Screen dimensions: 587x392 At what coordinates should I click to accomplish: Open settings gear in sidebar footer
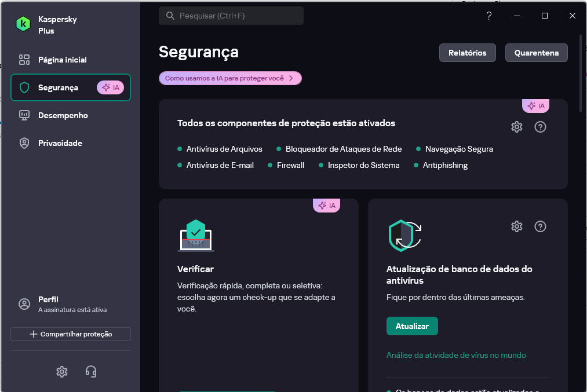click(x=62, y=372)
